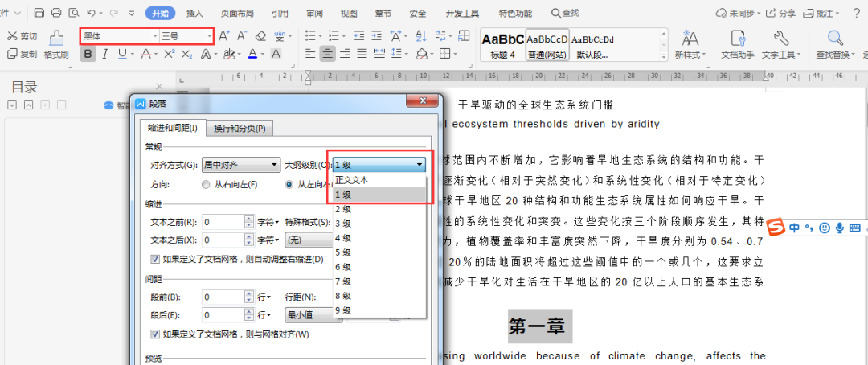Uncheck align to grid checkbox (与网格对齐)
This screenshot has height=365, width=868.
(156, 334)
